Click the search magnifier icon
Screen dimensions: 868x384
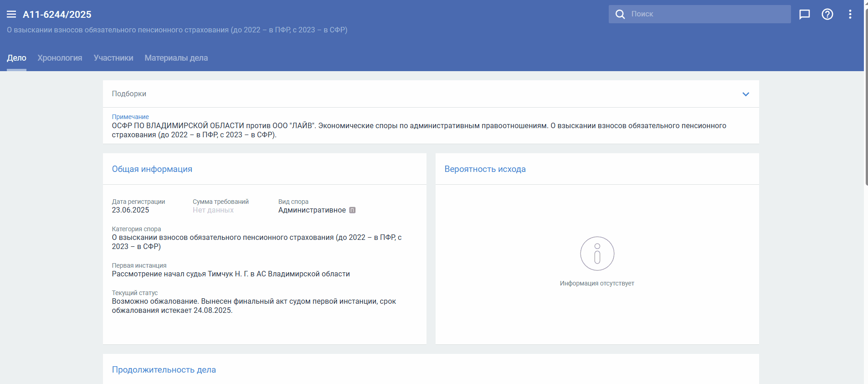(620, 14)
